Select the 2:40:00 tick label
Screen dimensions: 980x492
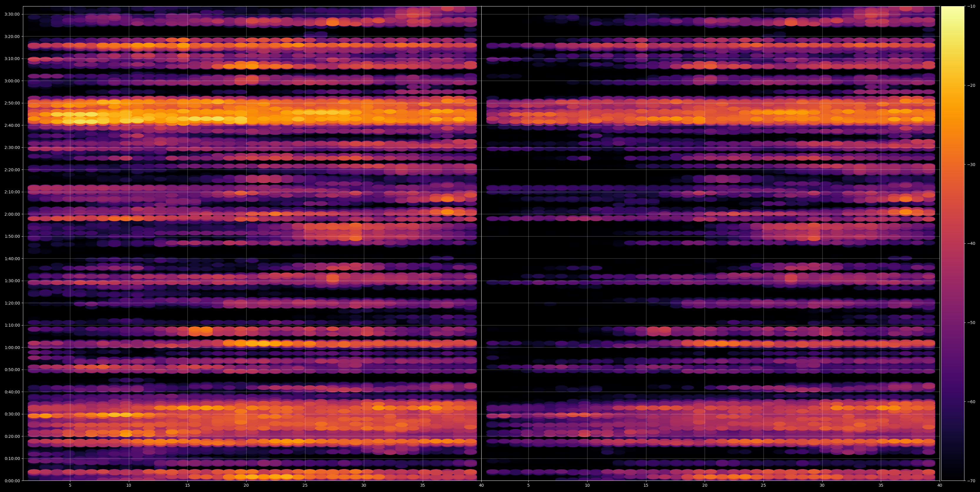tap(12, 125)
